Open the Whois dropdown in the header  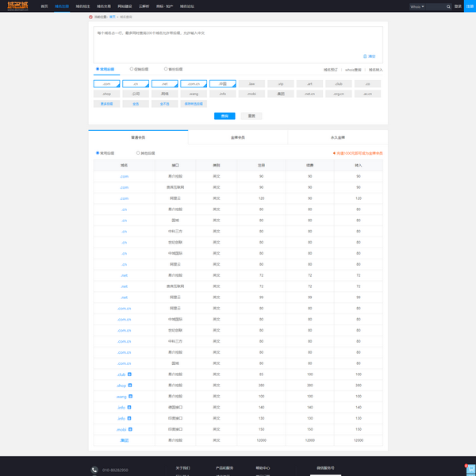(428, 6)
